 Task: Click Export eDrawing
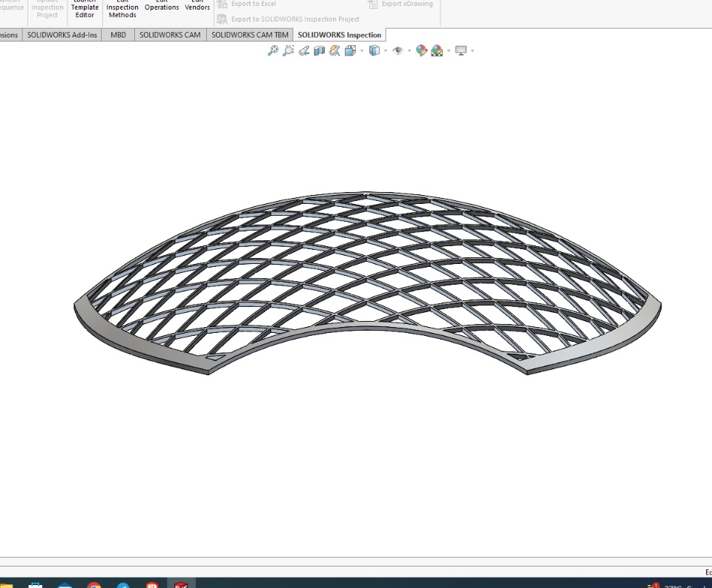400,4
